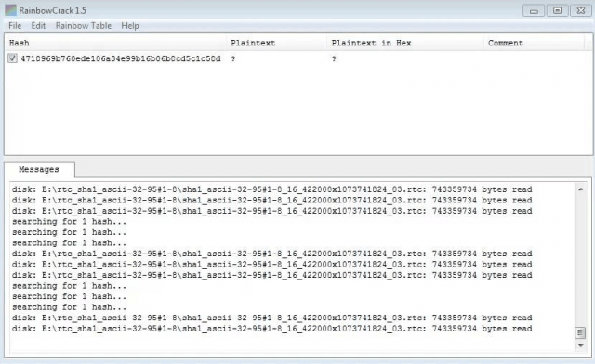Open the Help menu
595x364 pixels.
[x=130, y=26]
